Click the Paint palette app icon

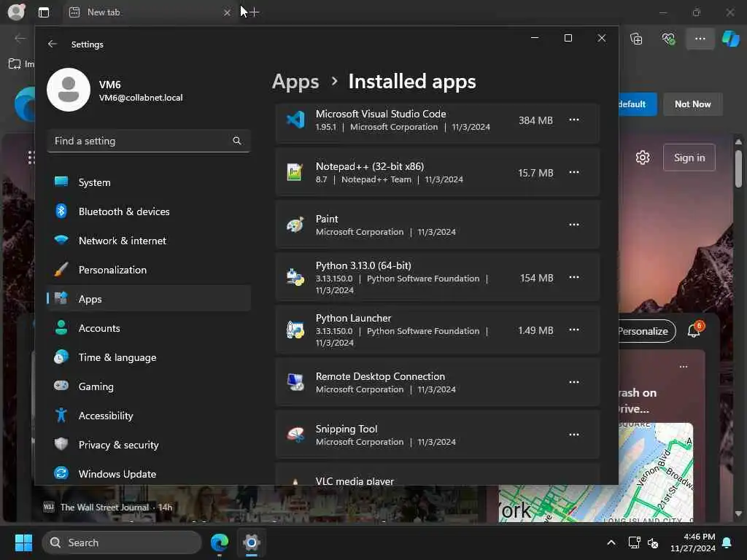coord(295,225)
